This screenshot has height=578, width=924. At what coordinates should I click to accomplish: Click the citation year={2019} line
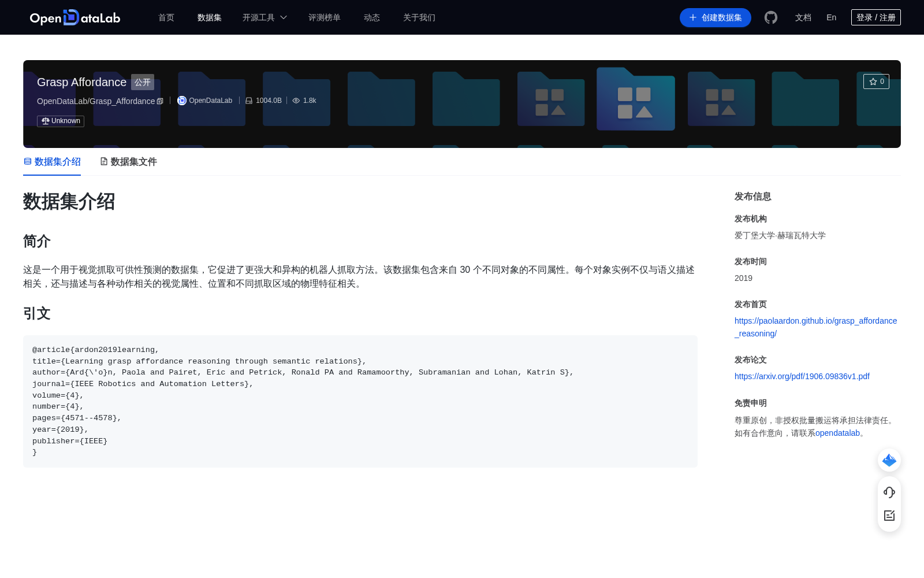[61, 429]
